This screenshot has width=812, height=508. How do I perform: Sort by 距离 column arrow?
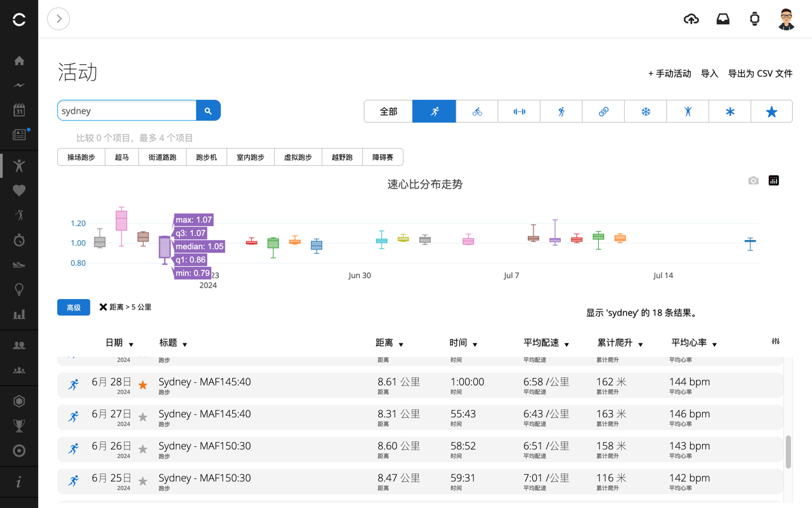click(401, 344)
